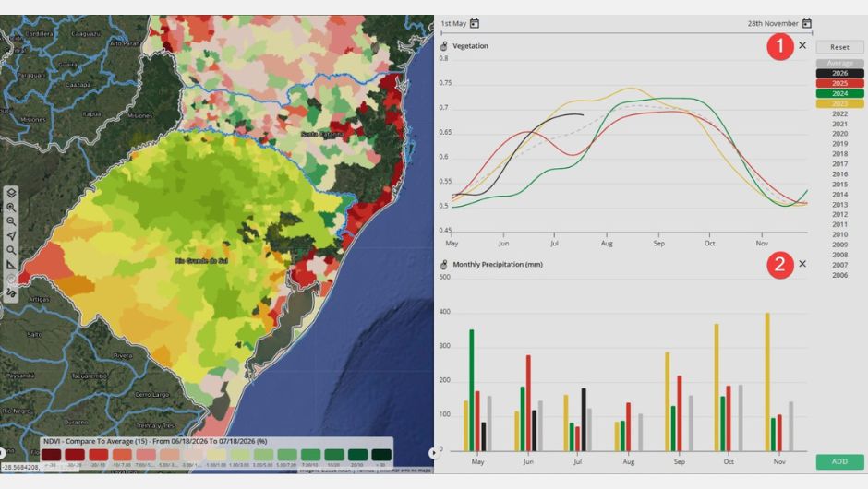
Task: Click the darkest green legend swatch
Action: coord(381,455)
